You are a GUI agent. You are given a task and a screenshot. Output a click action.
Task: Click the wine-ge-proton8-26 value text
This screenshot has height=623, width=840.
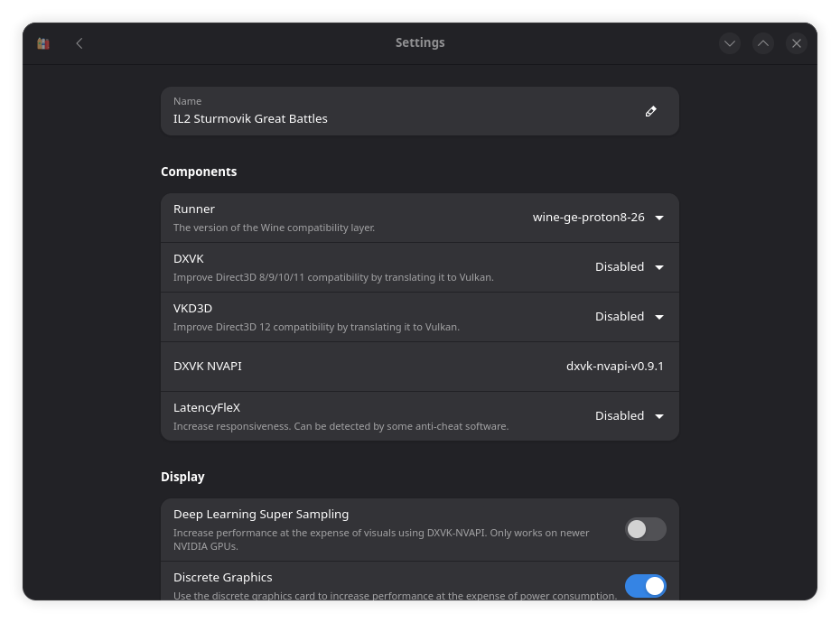pos(588,218)
